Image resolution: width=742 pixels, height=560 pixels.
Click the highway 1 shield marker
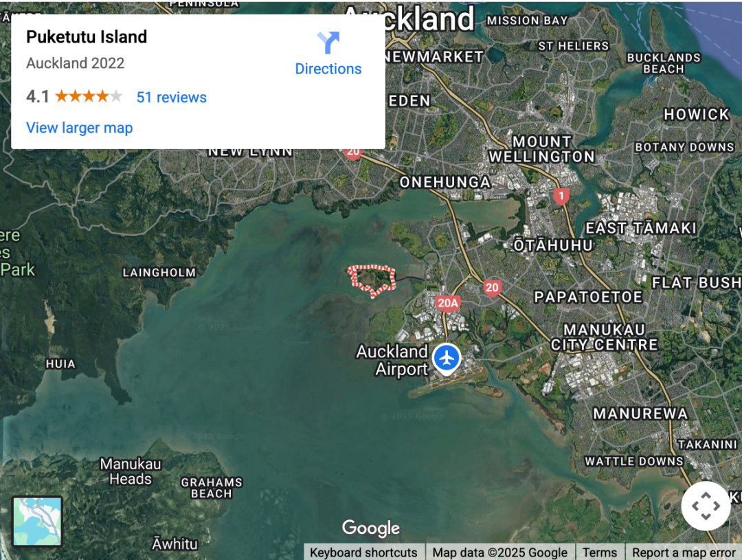(x=561, y=196)
